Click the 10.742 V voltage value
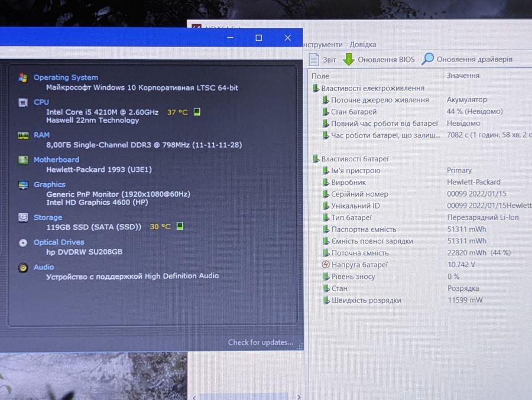Screen dimensions: 532x400 coord(461,264)
